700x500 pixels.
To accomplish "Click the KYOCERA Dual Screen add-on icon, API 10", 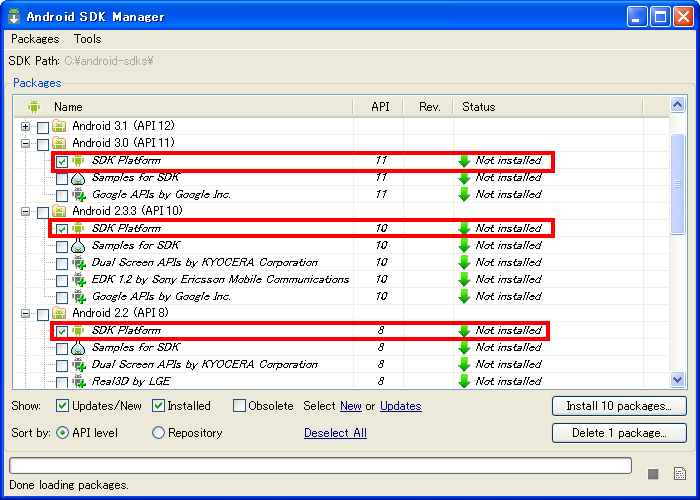I will 79,263.
